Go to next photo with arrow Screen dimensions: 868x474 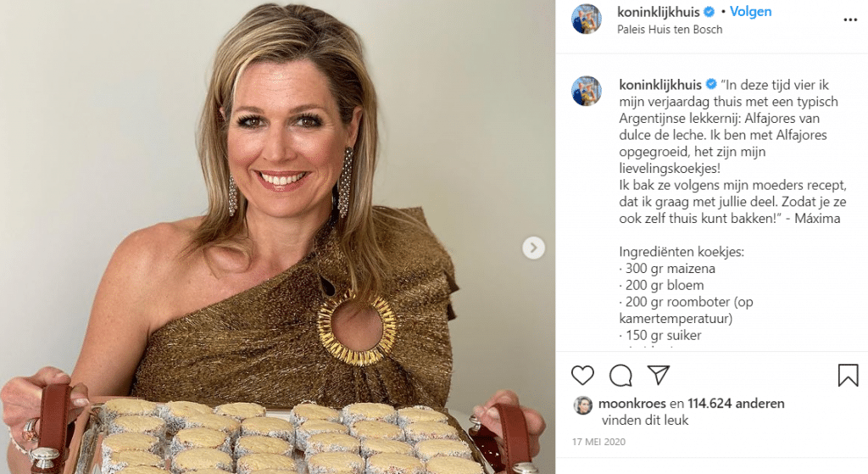533,248
